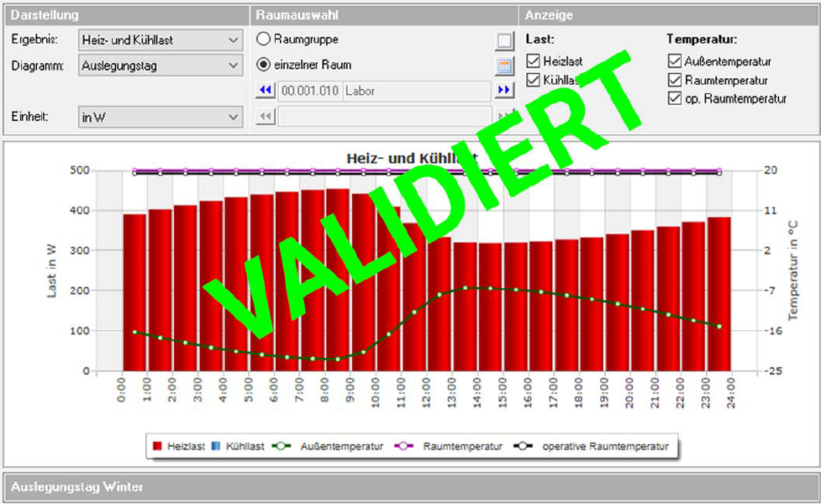Image resolution: width=821 pixels, height=504 pixels.
Task: Click the greyed previous room group arrows
Action: 266,116
